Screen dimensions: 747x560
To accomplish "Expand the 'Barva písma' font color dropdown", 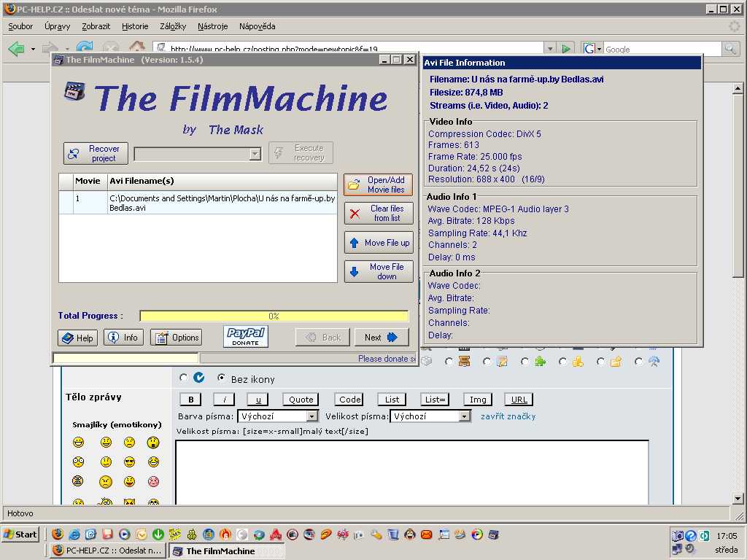I will [311, 416].
